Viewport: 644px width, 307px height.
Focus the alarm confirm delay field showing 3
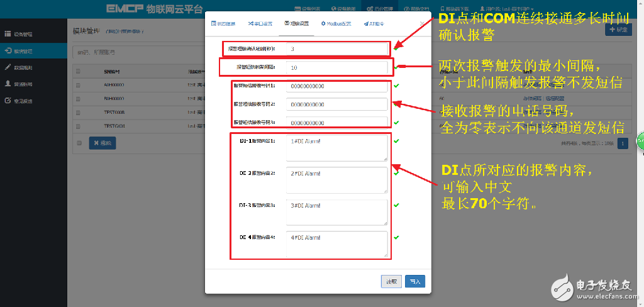pyautogui.click(x=337, y=49)
